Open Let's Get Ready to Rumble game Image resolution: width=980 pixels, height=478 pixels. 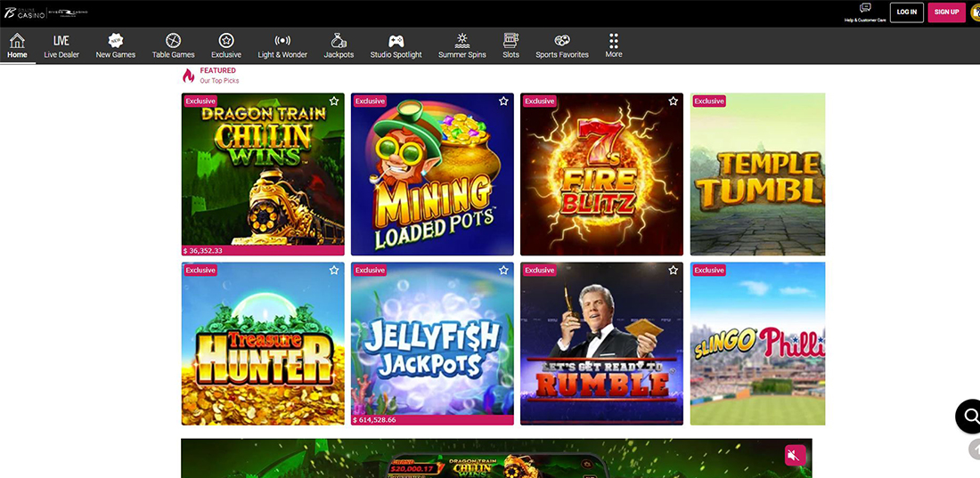pyautogui.click(x=601, y=344)
